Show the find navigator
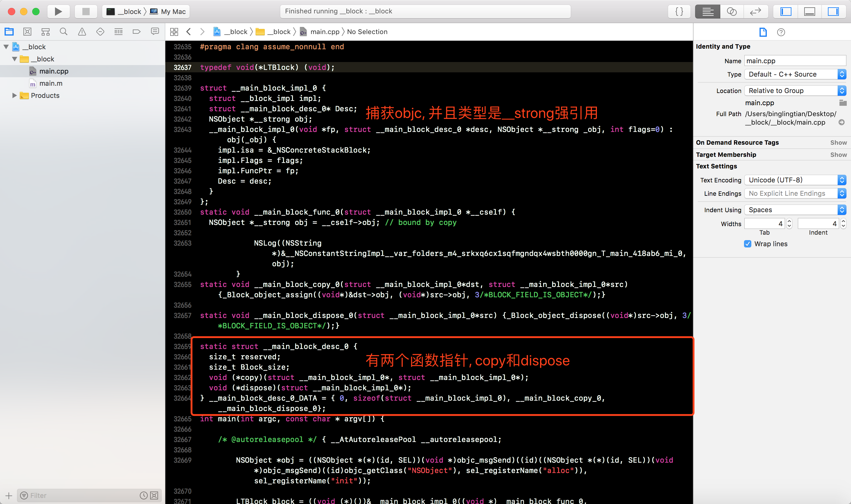This screenshot has height=504, width=851. coord(64,32)
